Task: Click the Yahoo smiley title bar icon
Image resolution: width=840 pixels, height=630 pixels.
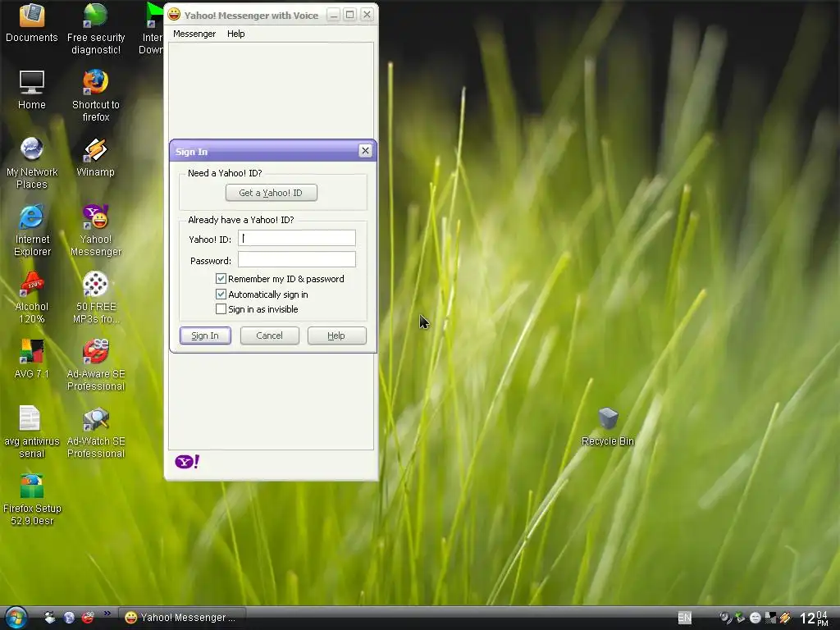Action: (x=174, y=15)
